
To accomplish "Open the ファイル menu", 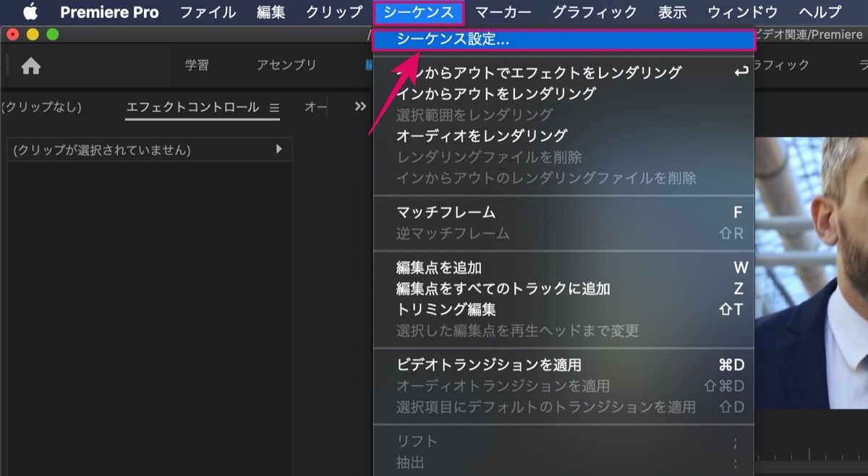I will tap(208, 12).
